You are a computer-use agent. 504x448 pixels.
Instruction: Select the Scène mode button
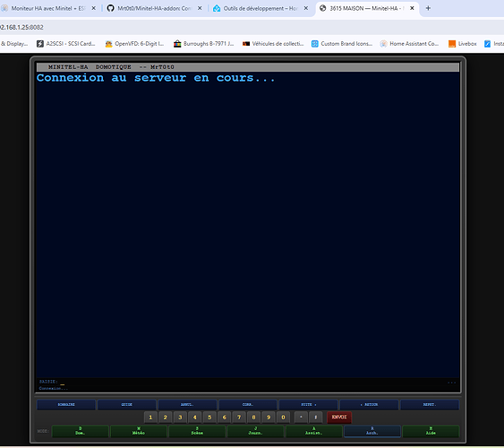click(x=197, y=431)
